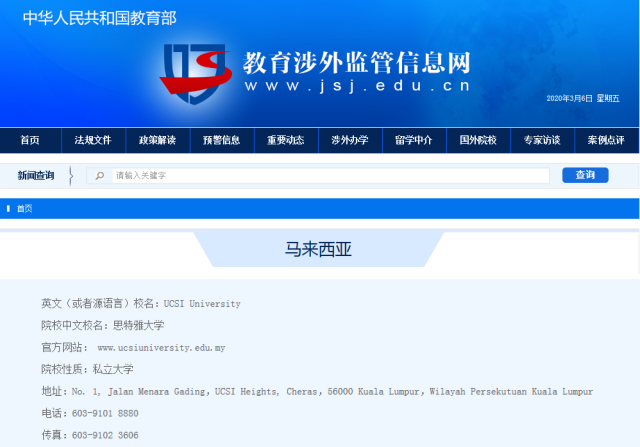Click the 中华人民共和国教育部 header text
Screen dimensions: 640x447
tap(100, 18)
